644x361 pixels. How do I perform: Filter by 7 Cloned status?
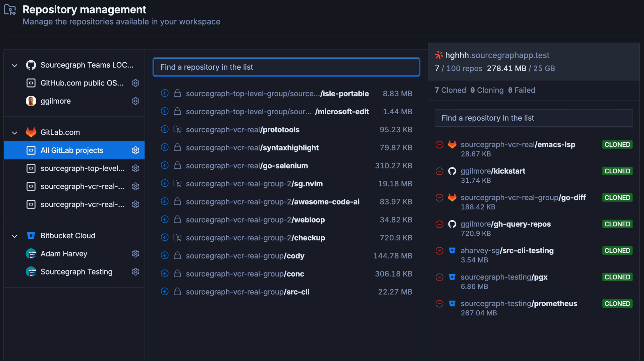click(x=450, y=90)
